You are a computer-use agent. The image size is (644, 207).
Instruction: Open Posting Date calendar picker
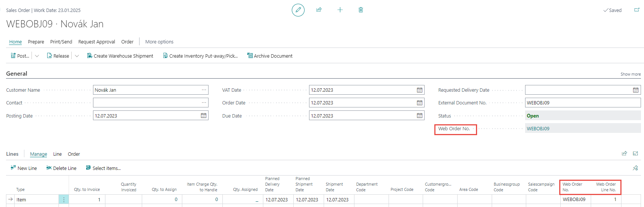click(x=203, y=116)
